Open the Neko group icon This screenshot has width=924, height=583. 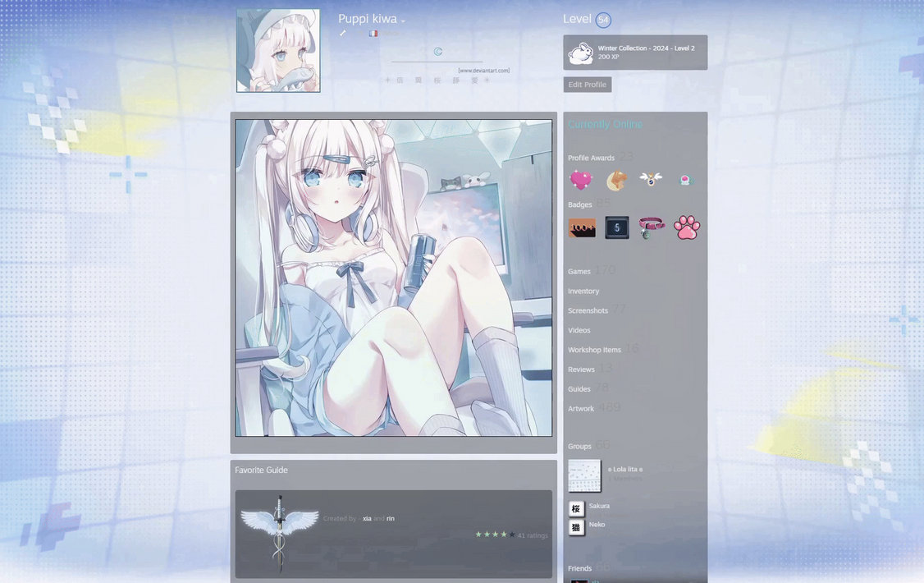pyautogui.click(x=577, y=527)
